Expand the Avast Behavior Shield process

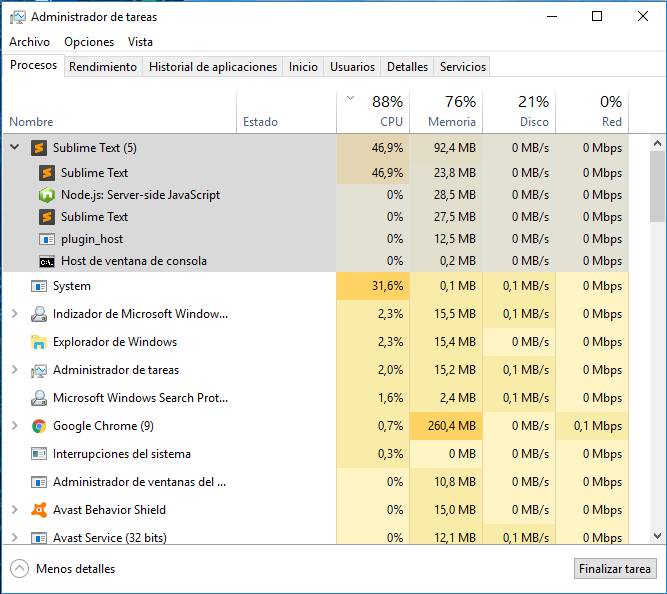coord(14,510)
